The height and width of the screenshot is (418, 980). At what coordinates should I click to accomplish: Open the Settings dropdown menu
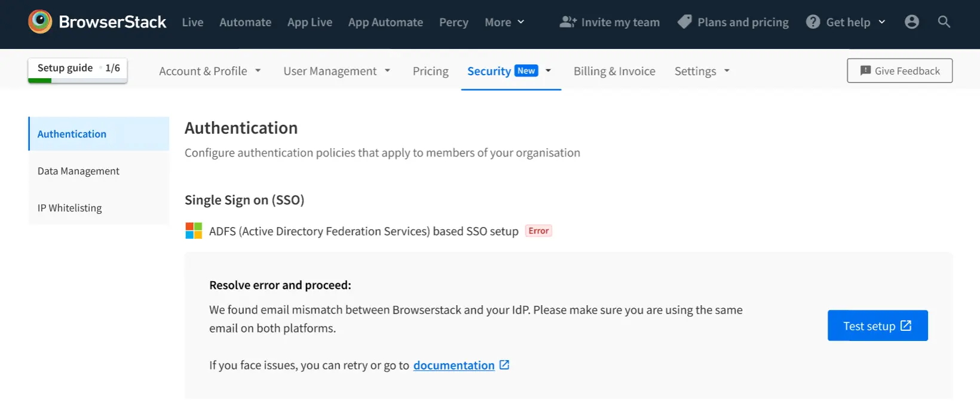point(702,71)
